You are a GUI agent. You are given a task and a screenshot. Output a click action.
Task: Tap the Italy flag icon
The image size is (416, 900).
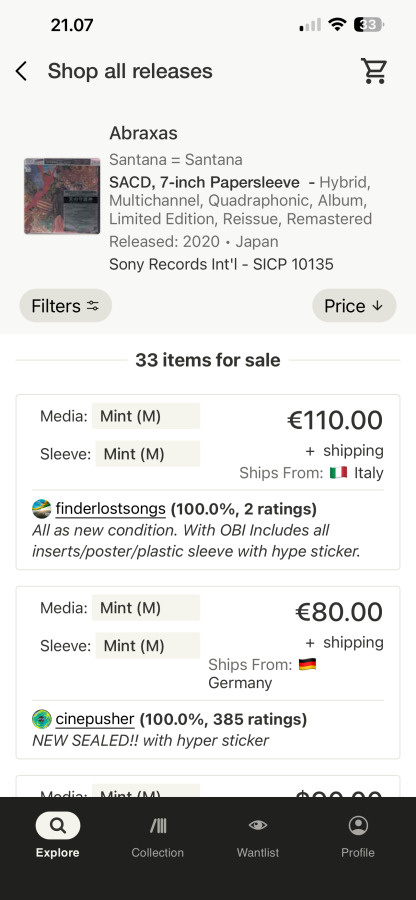(x=339, y=473)
